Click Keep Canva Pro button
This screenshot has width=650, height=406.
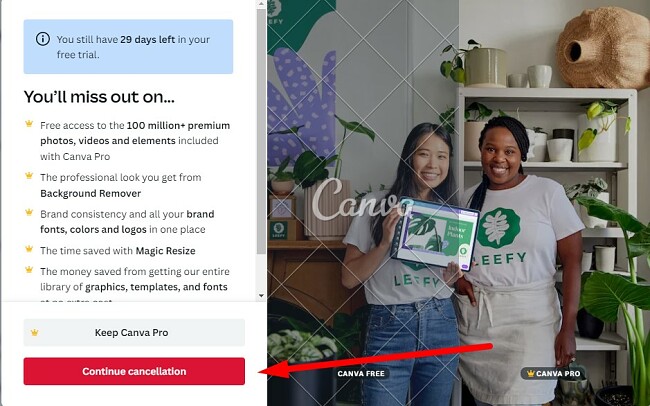point(134,333)
